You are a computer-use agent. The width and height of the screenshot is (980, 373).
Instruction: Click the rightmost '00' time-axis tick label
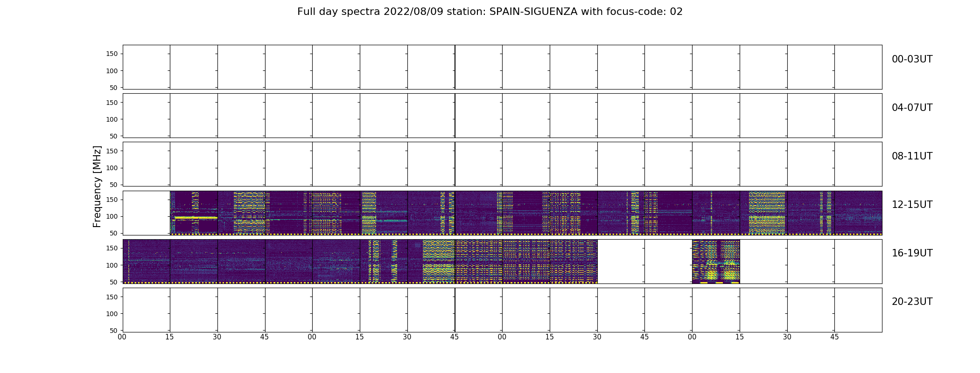point(692,337)
